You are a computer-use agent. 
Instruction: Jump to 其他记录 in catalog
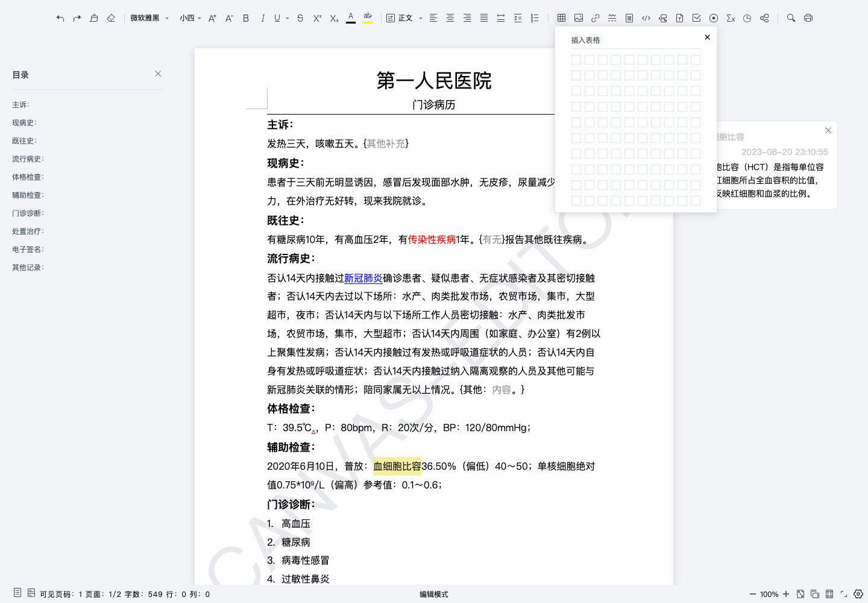(x=28, y=268)
